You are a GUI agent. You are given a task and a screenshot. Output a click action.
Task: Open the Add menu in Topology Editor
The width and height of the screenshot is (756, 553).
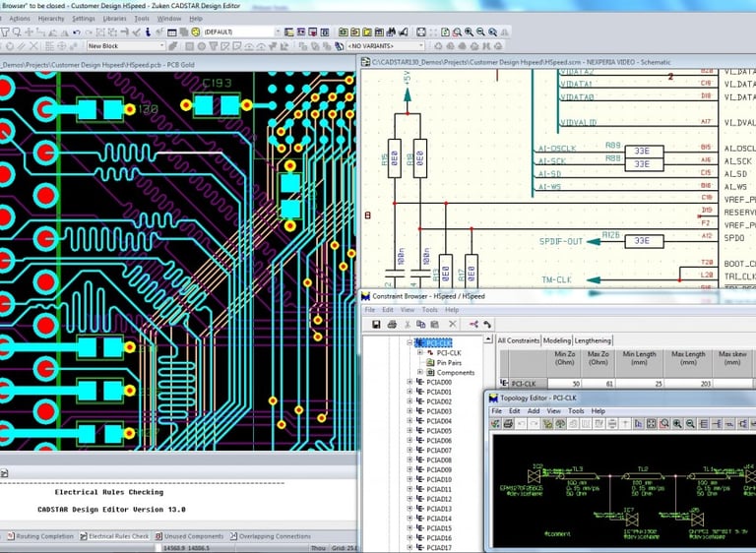tap(533, 411)
